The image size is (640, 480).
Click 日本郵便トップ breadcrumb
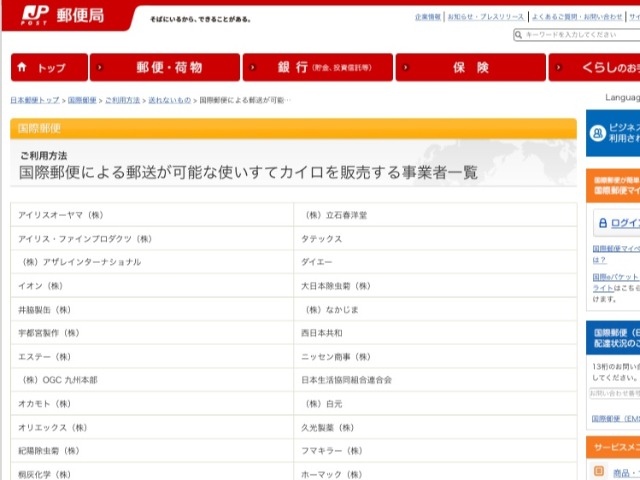coord(35,100)
